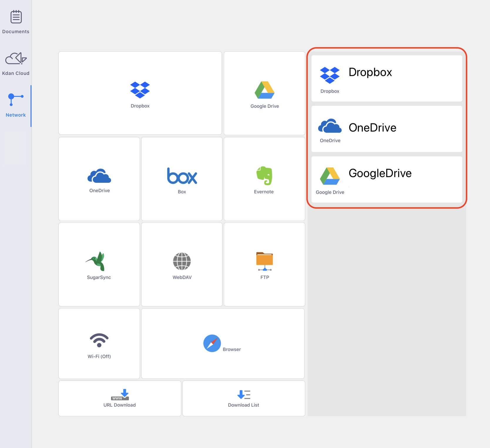Click the large "GoogleDrive" heading text

(380, 173)
